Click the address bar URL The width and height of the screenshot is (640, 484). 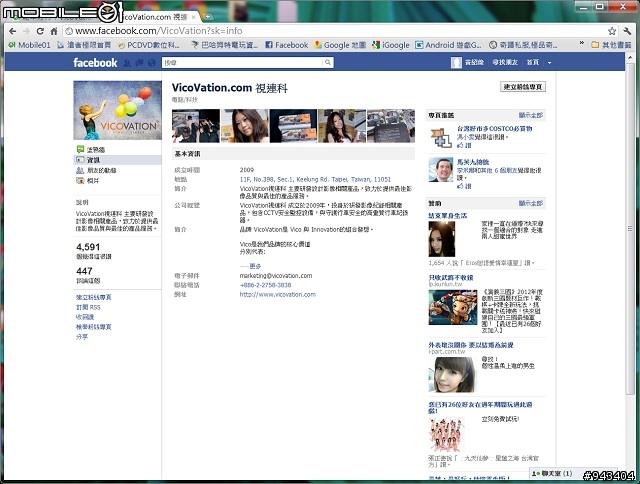(x=159, y=31)
